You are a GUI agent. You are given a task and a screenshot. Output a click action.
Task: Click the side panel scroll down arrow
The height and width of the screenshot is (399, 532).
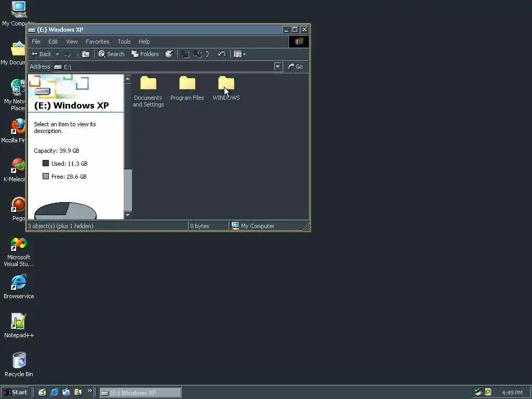[128, 215]
